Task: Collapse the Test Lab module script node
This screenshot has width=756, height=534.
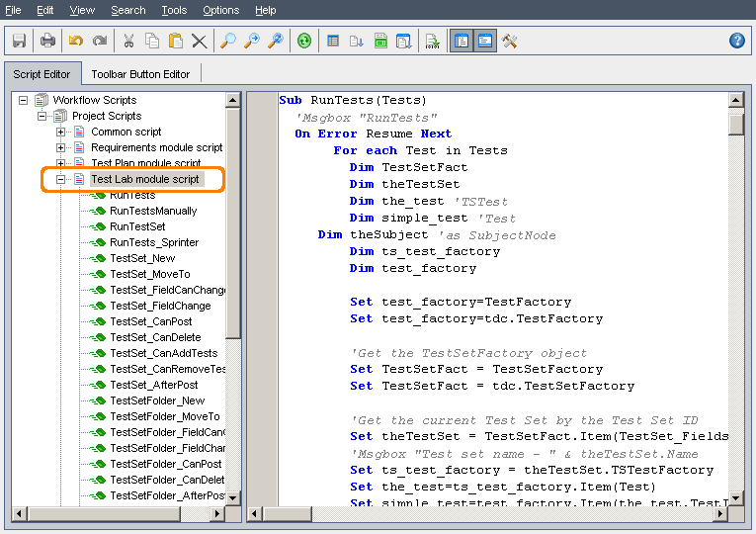Action: pos(61,179)
